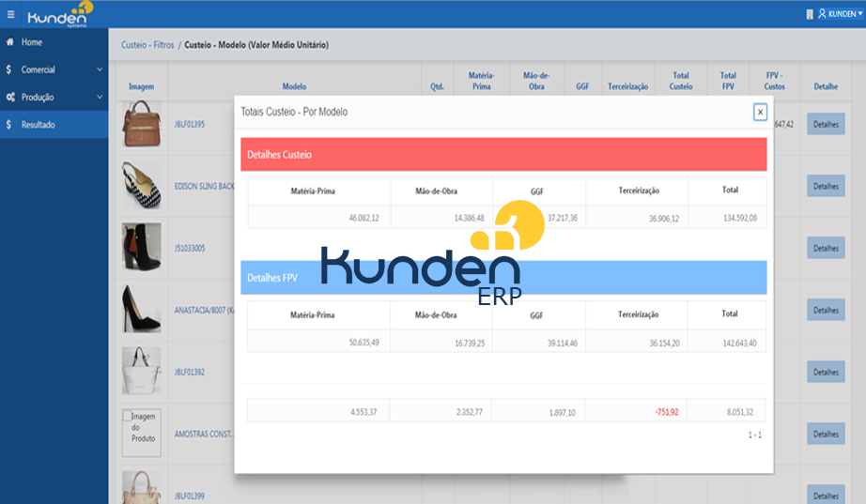Screen dimensions: 866x504
Task: Click the Resultado dollar icon
Action: (x=8, y=125)
